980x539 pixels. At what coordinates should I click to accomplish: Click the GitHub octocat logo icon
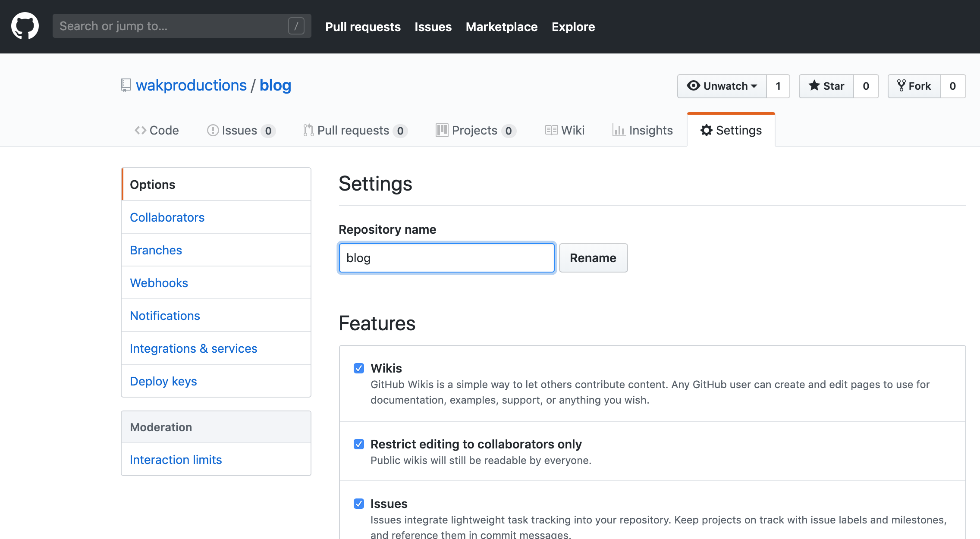24,27
